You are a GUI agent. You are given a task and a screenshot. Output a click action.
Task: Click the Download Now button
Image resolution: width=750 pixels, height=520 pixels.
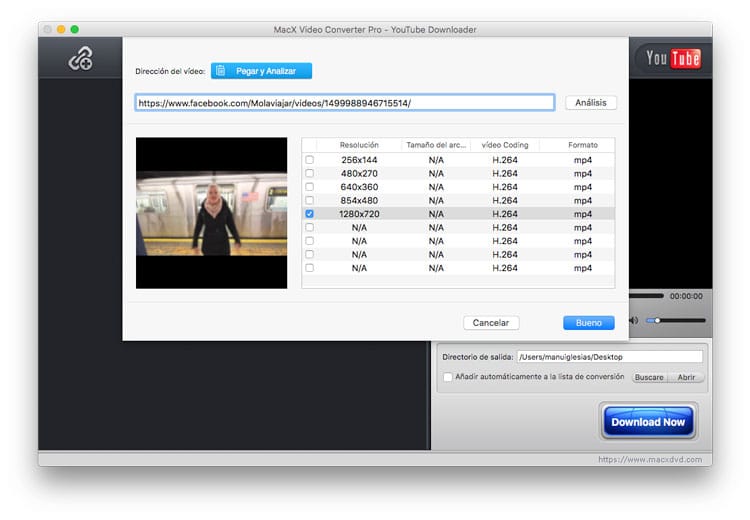click(x=648, y=422)
